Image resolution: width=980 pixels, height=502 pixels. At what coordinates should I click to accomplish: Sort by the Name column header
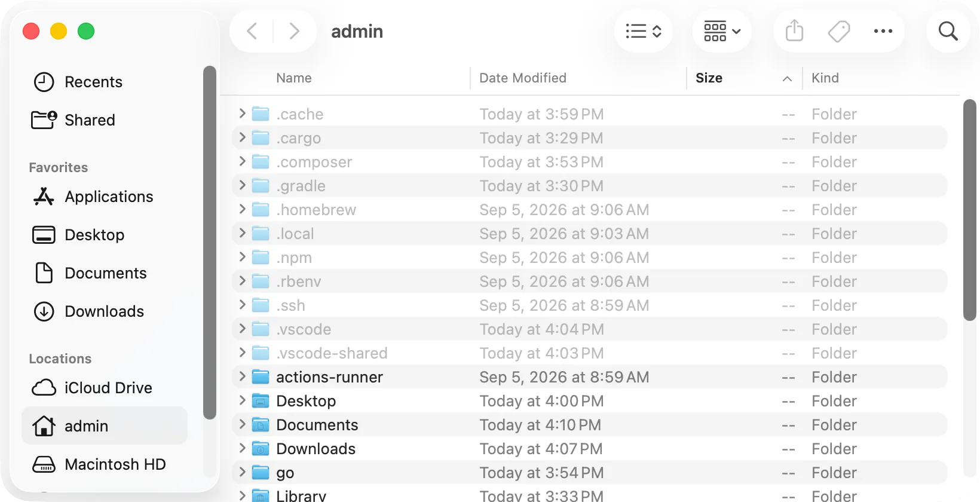coord(293,78)
